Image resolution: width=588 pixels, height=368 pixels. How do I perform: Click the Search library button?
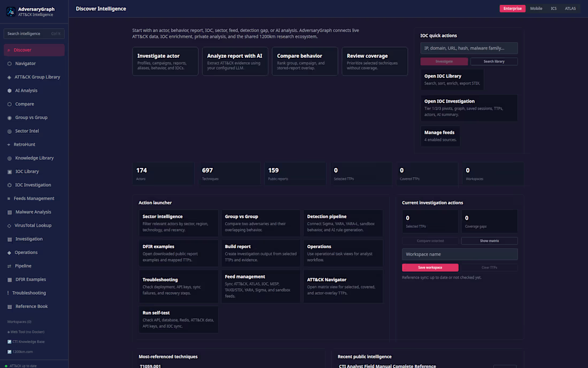click(x=494, y=62)
